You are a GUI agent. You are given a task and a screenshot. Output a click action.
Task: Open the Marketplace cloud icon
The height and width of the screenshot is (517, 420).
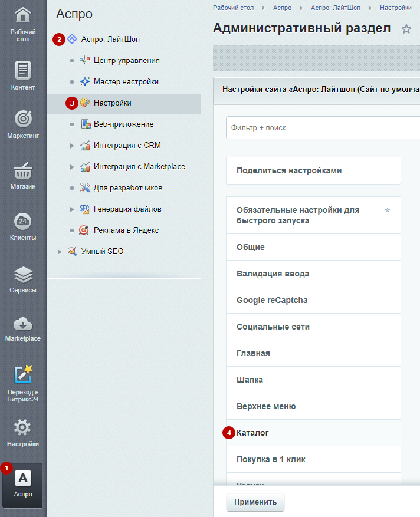pyautogui.click(x=23, y=324)
